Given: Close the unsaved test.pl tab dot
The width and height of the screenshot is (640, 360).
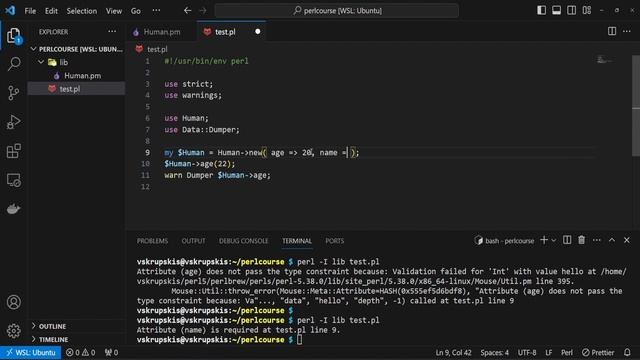Looking at the screenshot, I should [x=258, y=31].
